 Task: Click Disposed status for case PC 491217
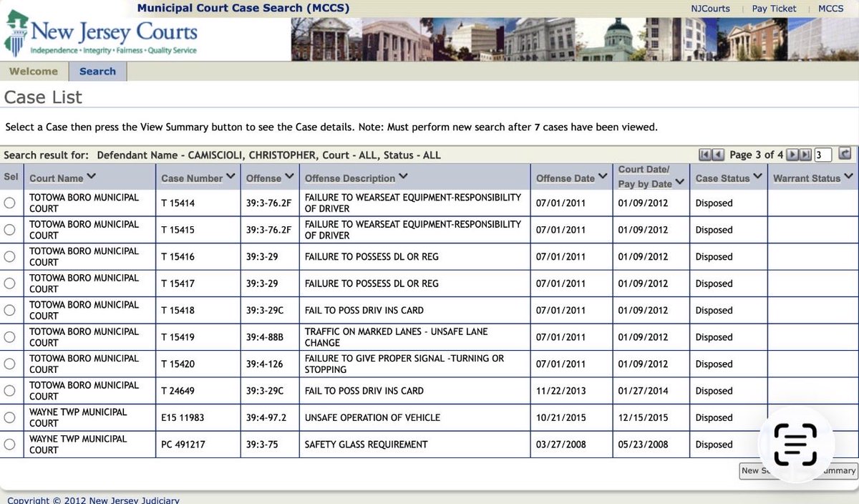[714, 445]
